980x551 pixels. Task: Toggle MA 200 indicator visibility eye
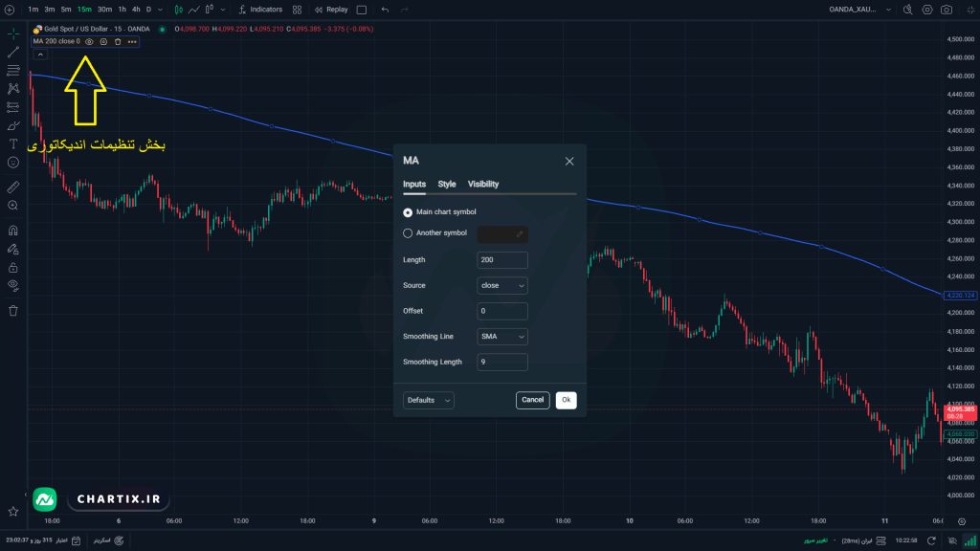click(89, 42)
